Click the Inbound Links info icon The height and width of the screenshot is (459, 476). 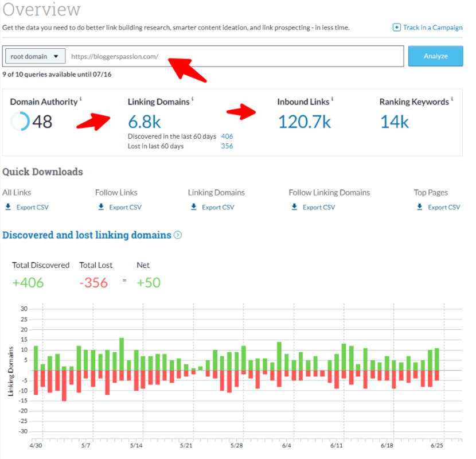(x=333, y=99)
